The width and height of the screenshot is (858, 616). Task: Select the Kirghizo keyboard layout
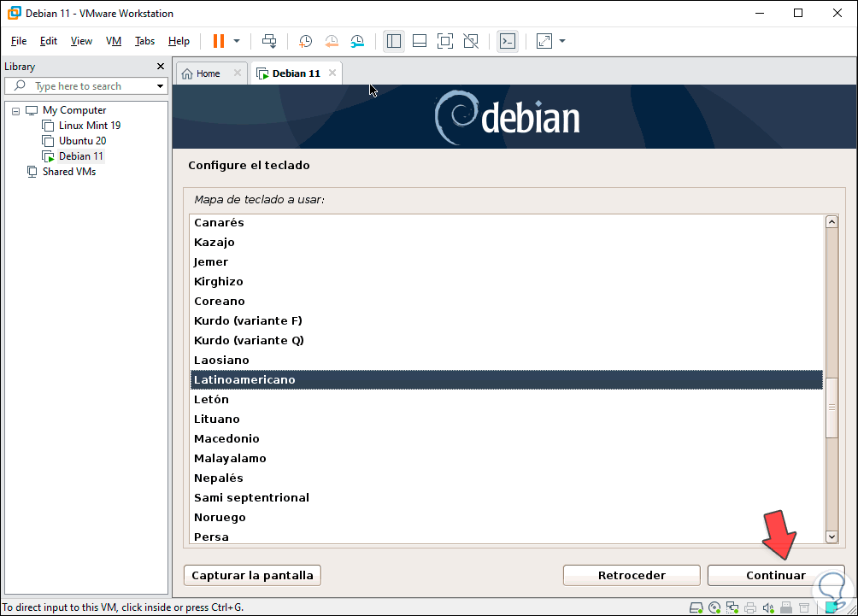pyautogui.click(x=506, y=282)
